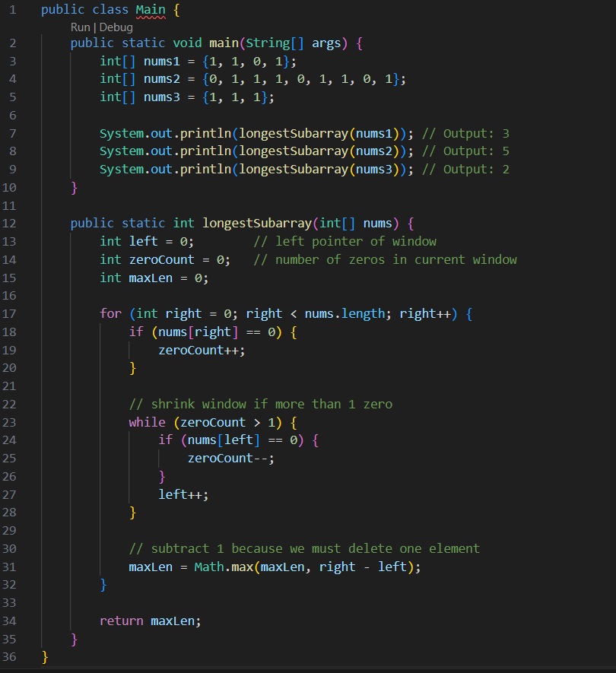616x673 pixels.
Task: Click the Run code lens link
Action: point(81,27)
